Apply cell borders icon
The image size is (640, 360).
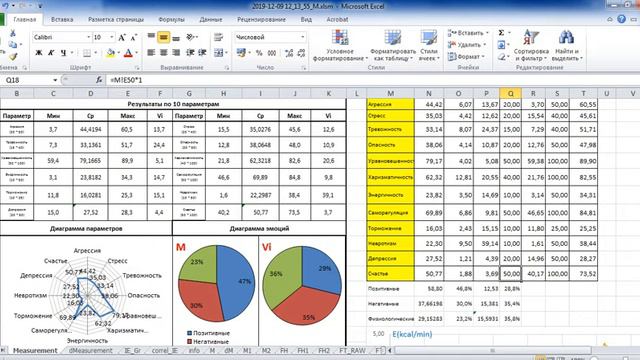point(87,53)
